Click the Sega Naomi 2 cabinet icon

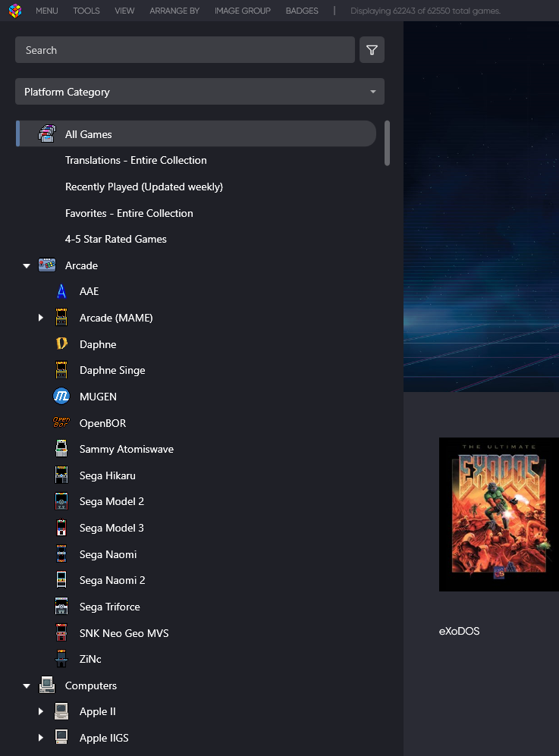coord(61,580)
